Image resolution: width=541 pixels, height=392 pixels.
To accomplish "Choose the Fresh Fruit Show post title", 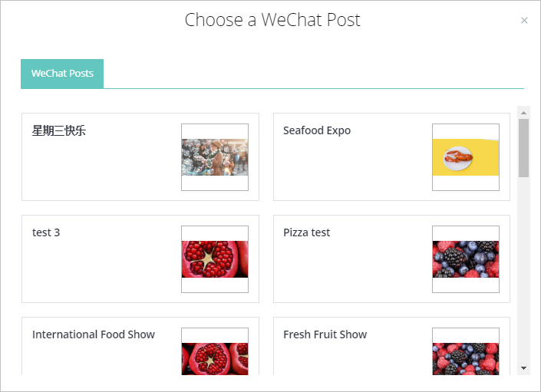I will [x=325, y=334].
